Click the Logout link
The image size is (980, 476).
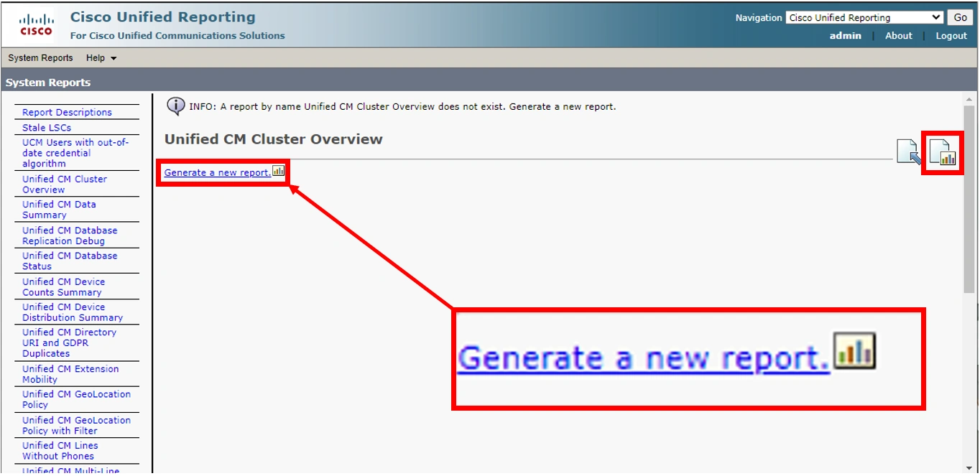[951, 36]
